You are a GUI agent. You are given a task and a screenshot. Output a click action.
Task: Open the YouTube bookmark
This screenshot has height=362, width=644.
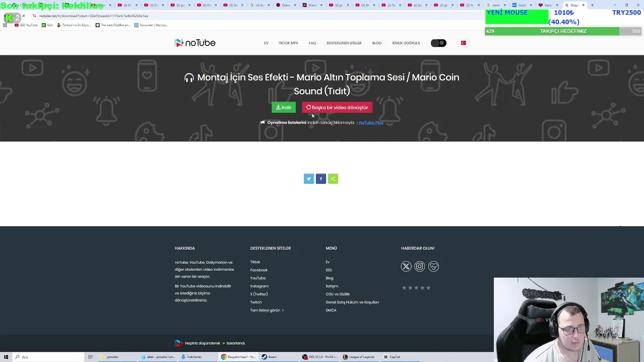coord(26,25)
